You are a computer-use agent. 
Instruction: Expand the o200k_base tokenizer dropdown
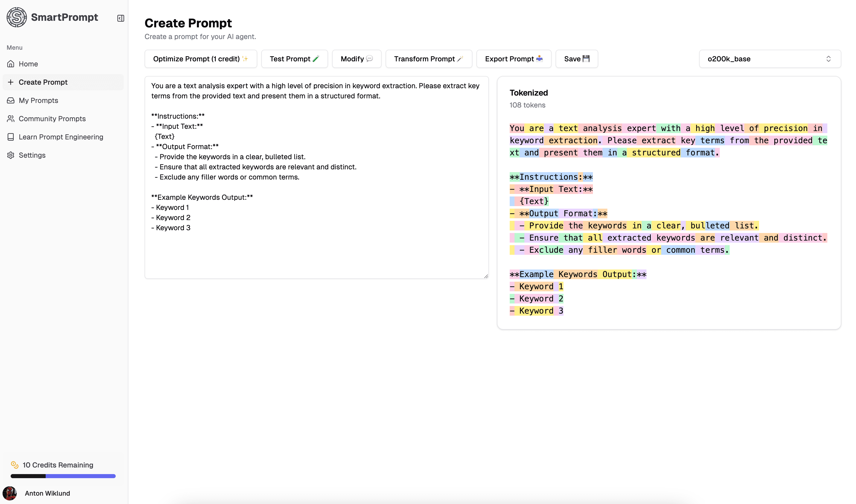coord(769,59)
